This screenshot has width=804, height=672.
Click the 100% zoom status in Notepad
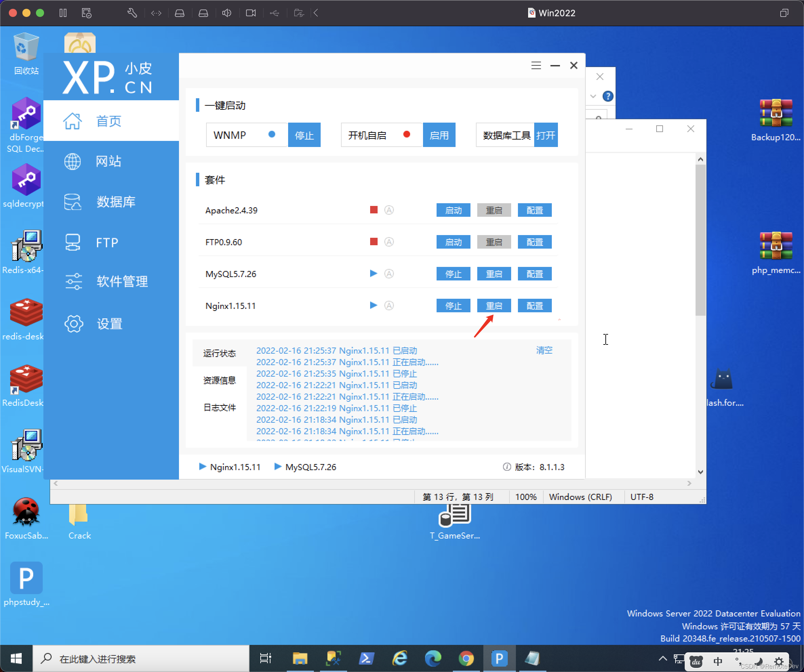[x=526, y=497]
